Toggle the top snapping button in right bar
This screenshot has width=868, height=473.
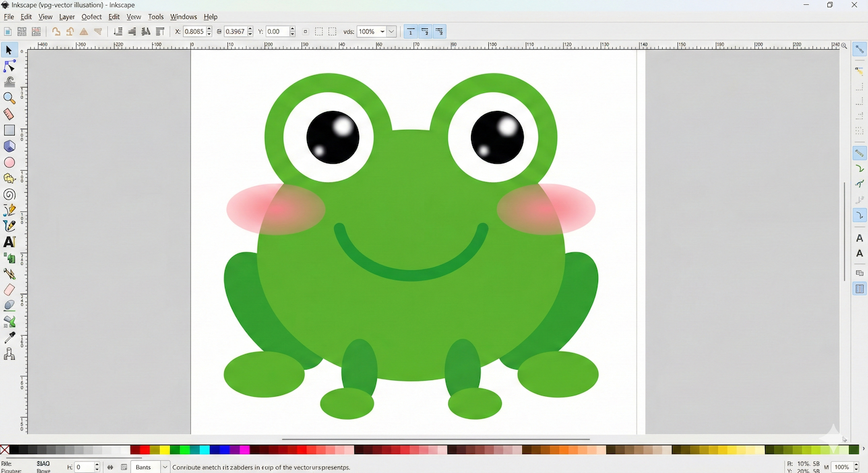[x=859, y=50]
